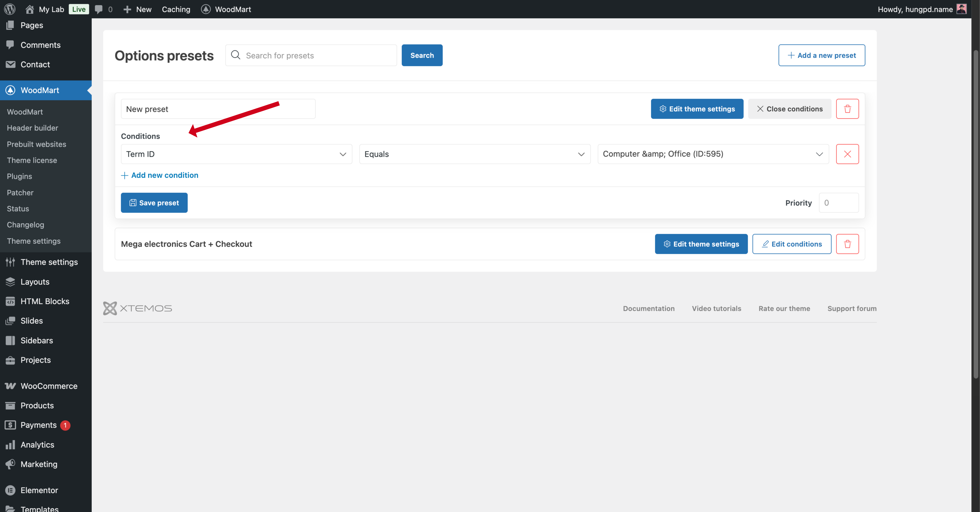Open the My Lab site link
980x512 pixels.
click(x=45, y=9)
